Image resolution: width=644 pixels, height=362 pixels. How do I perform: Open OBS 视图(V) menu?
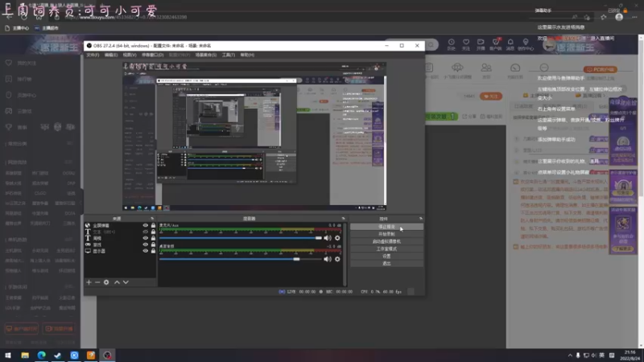coord(130,55)
